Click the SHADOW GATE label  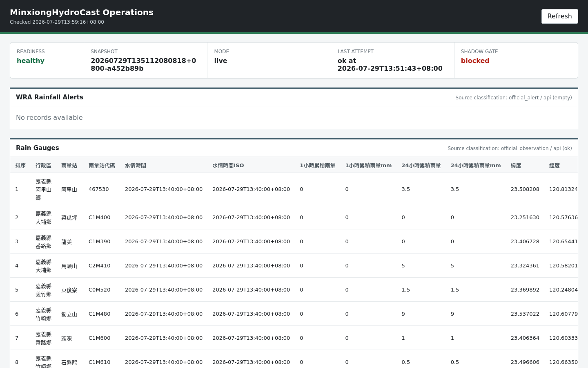(x=479, y=52)
